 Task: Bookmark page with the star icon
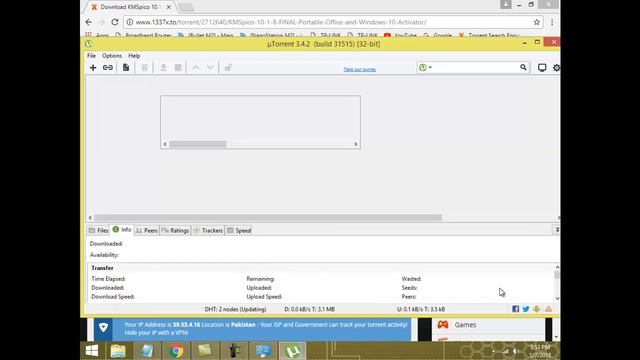pyautogui.click(x=537, y=22)
